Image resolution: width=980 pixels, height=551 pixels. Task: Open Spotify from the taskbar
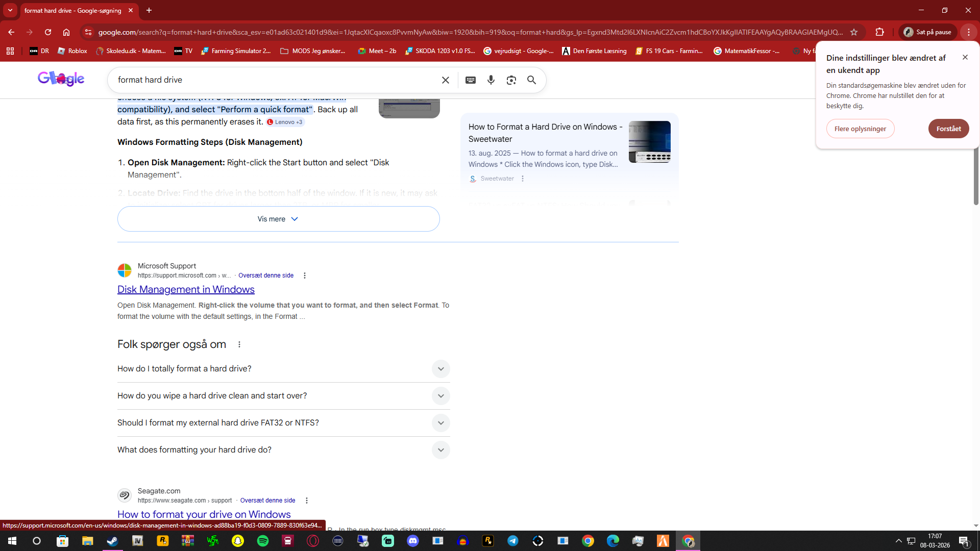coord(263,541)
